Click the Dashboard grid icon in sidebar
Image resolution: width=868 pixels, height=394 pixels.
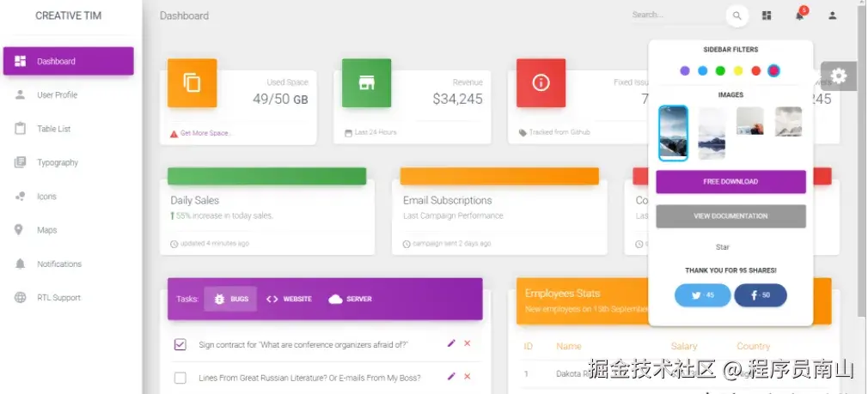[x=21, y=61]
